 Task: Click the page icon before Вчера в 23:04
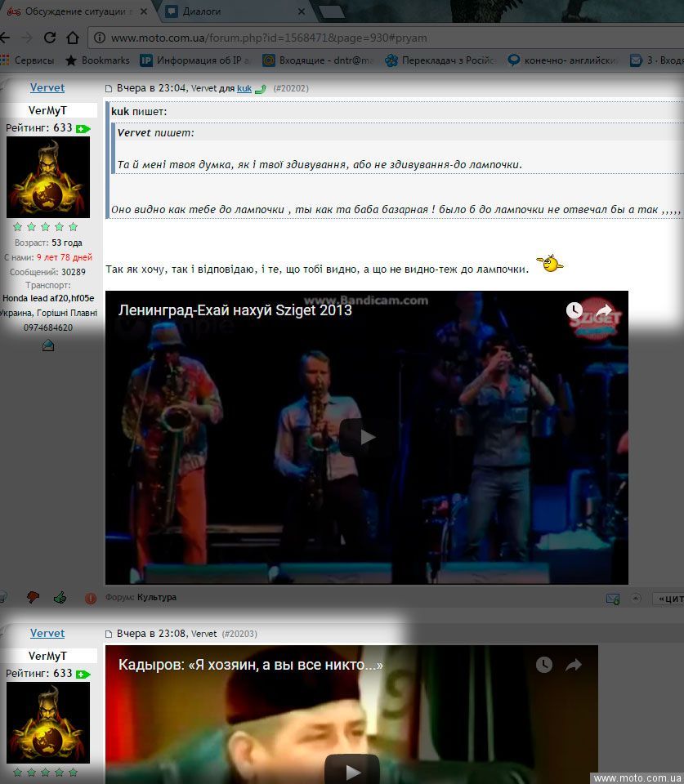(x=109, y=89)
